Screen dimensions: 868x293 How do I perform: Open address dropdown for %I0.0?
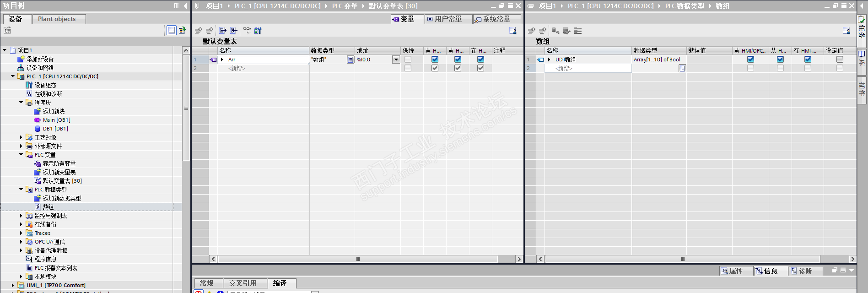pyautogui.click(x=396, y=60)
